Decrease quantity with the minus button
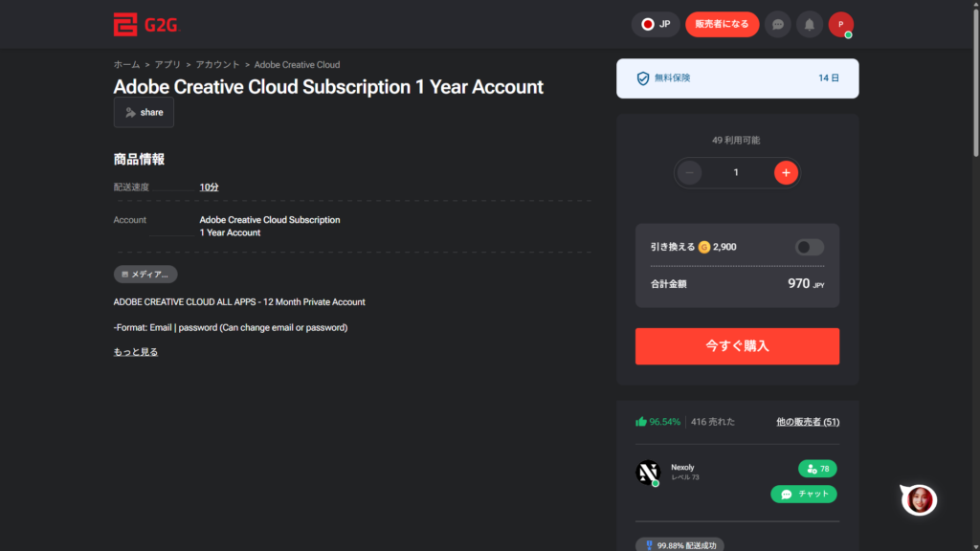980x551 pixels. [689, 172]
